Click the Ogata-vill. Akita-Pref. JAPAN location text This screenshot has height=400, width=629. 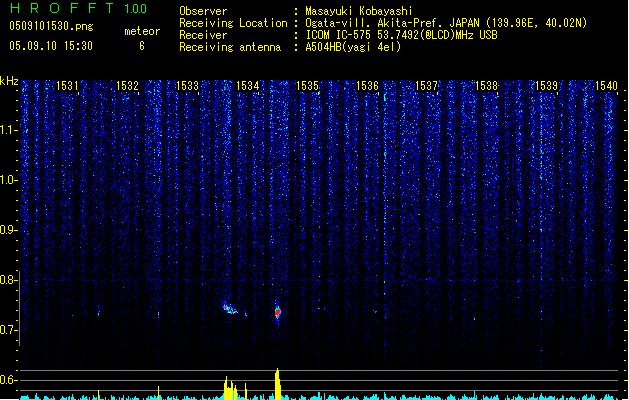pos(446,23)
